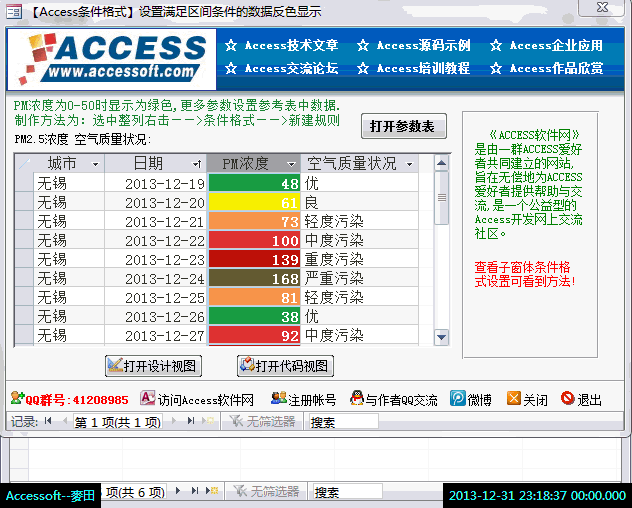Click the 搜索 box in background window
632x508 pixels.
(348, 492)
